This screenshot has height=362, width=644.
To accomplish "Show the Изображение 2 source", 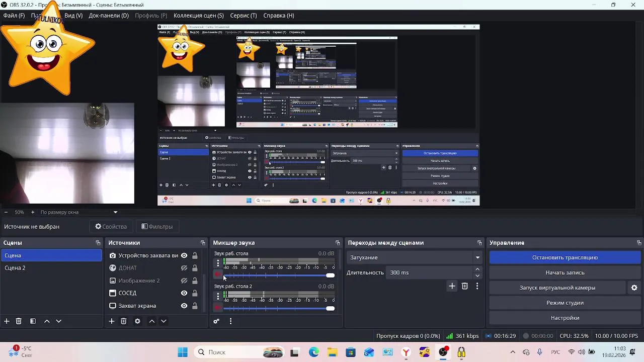I will 184,281.
